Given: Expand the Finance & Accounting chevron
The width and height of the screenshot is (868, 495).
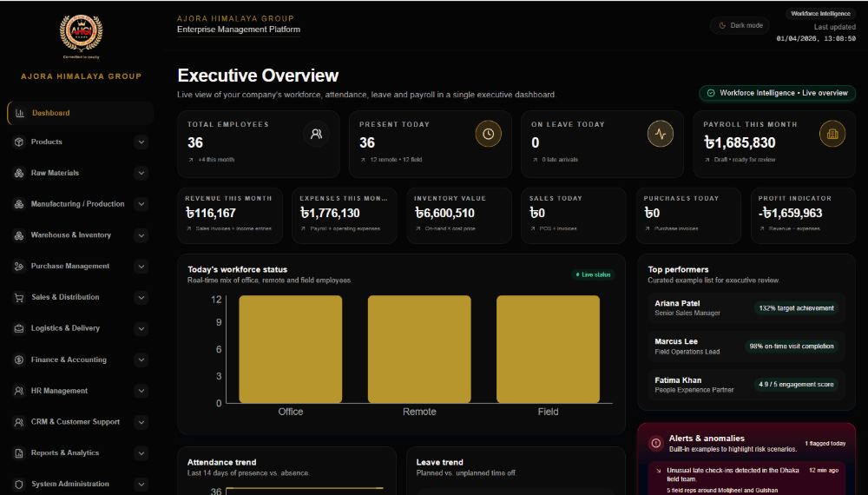Looking at the screenshot, I should (x=141, y=360).
